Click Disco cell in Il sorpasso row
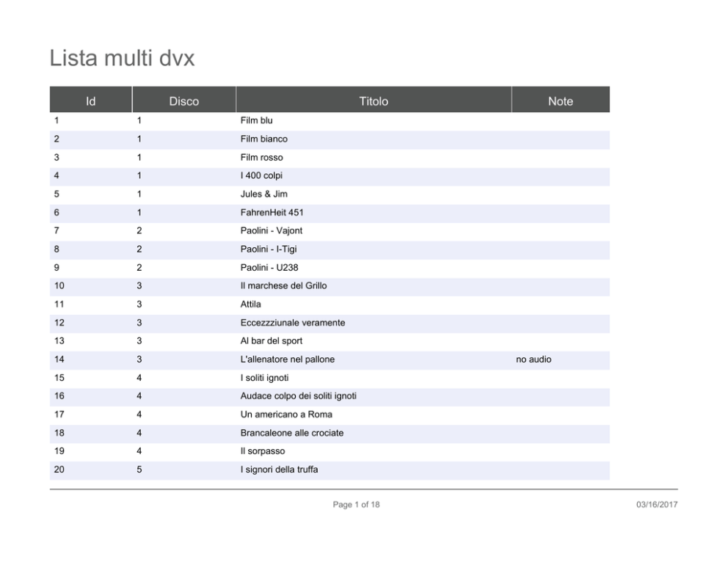Viewport: 728px width, 562px height. point(139,451)
